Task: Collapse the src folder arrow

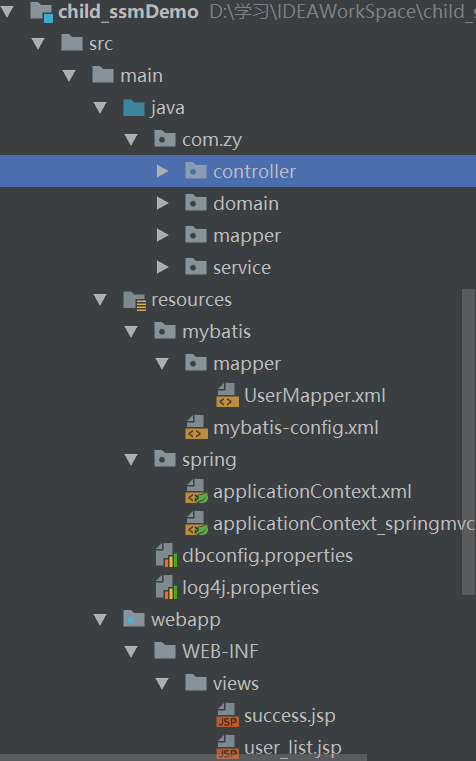Action: (x=38, y=44)
